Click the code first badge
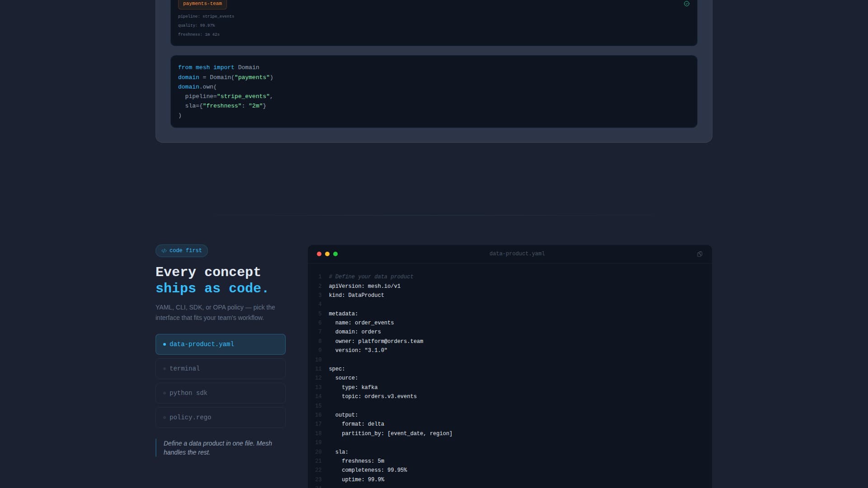 (182, 251)
